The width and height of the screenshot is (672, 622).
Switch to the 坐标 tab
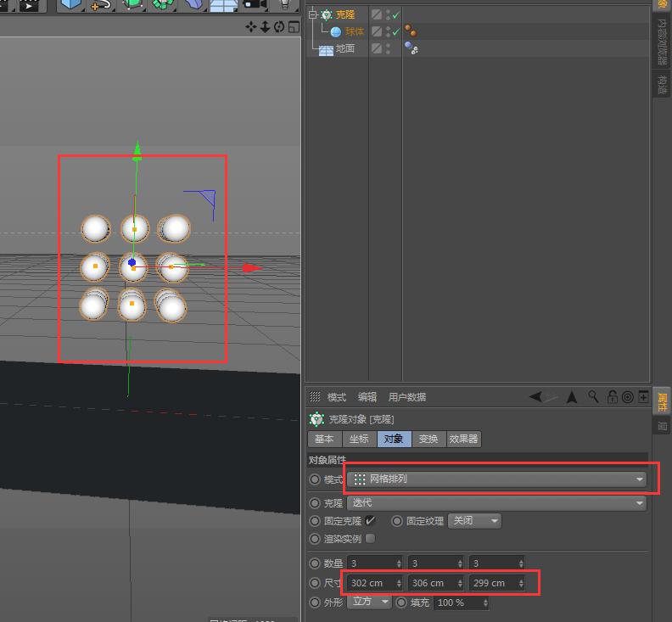[358, 439]
